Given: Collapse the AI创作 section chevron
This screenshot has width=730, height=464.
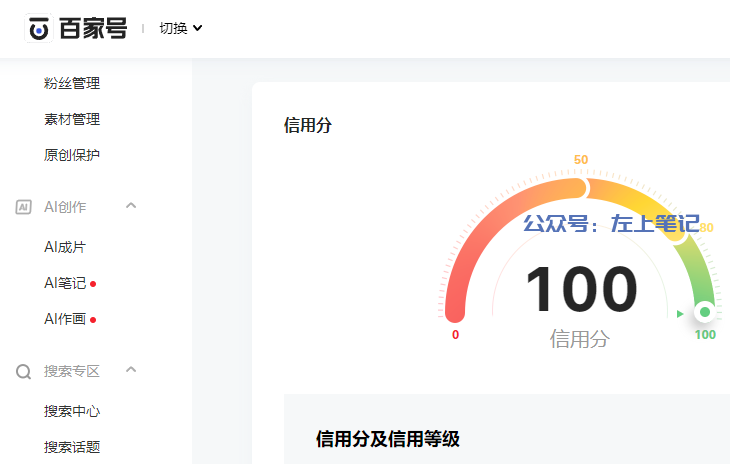Looking at the screenshot, I should 131,205.
